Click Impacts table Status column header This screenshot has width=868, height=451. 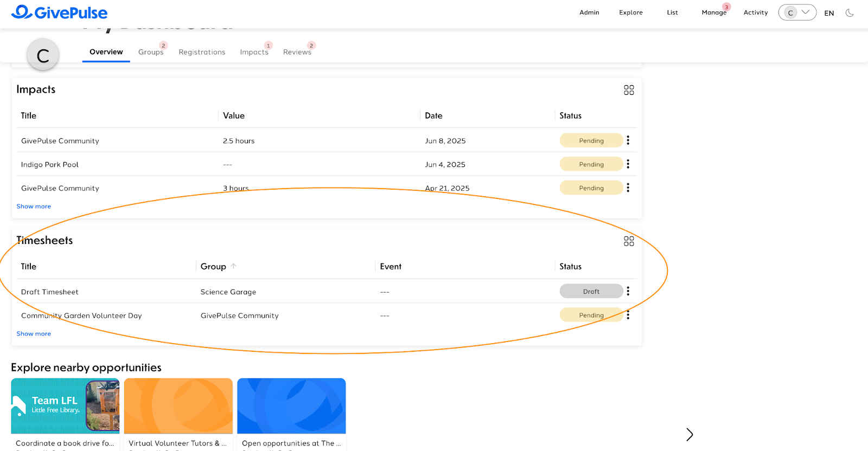click(571, 115)
